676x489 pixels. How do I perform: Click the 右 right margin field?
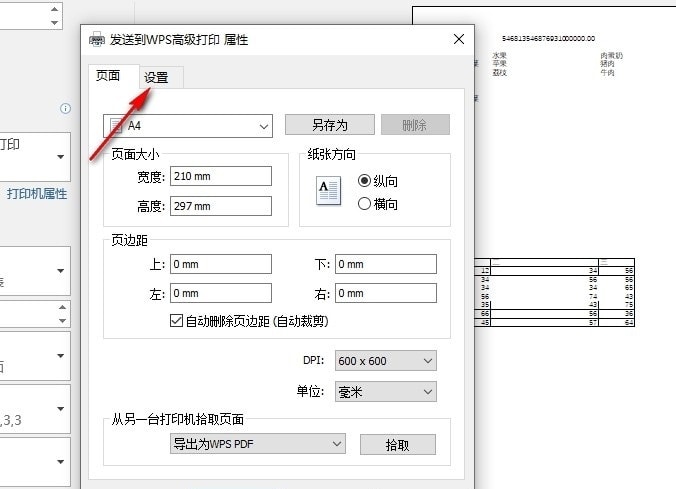385,293
